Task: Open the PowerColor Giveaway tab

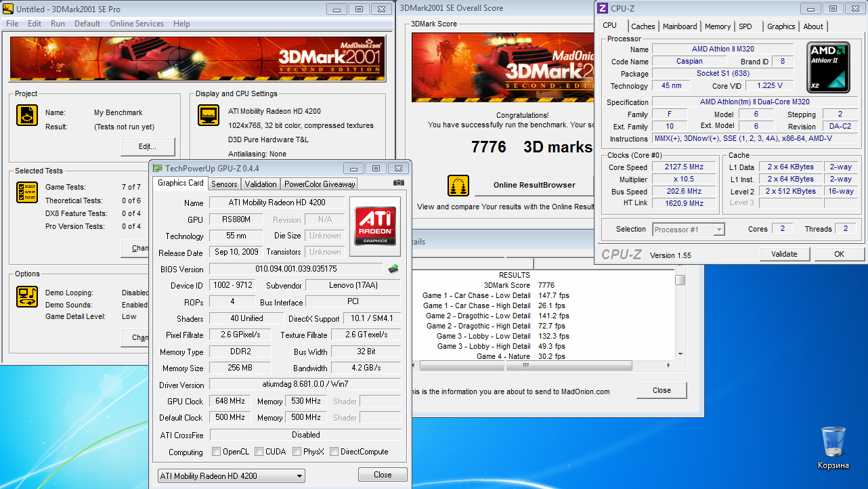Action: click(x=320, y=184)
